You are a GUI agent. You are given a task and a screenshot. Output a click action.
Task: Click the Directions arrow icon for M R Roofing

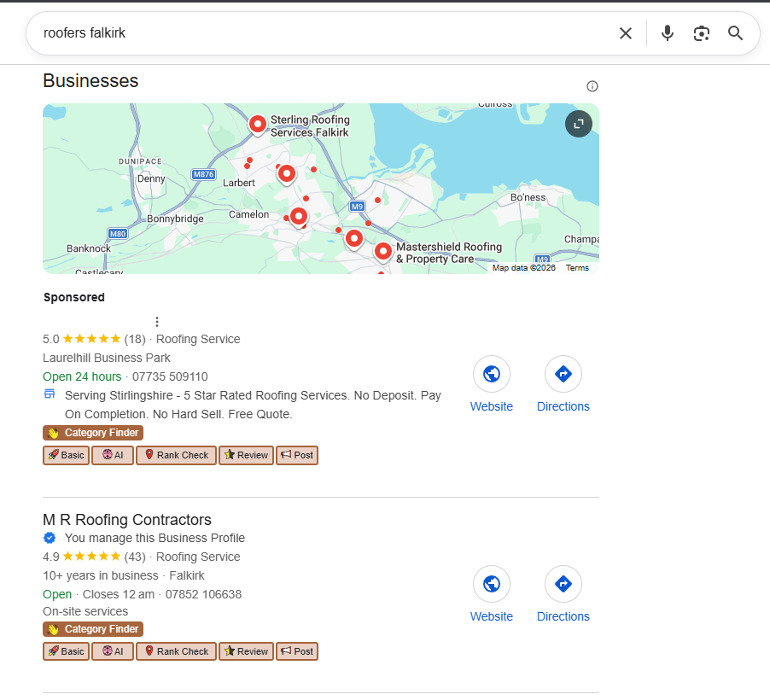[563, 583]
